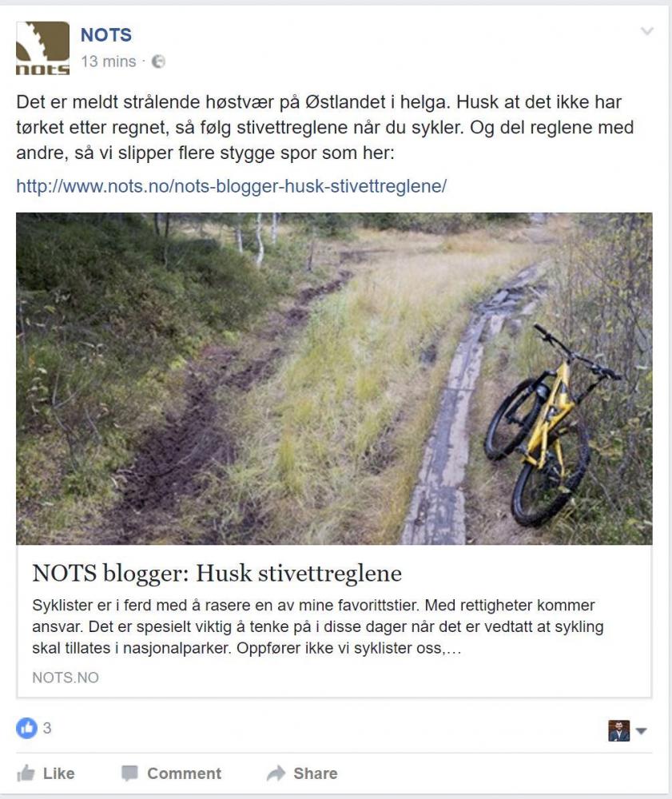Click the profile picture acting-as avatar
The height and width of the screenshot is (799, 672).
tap(619, 731)
